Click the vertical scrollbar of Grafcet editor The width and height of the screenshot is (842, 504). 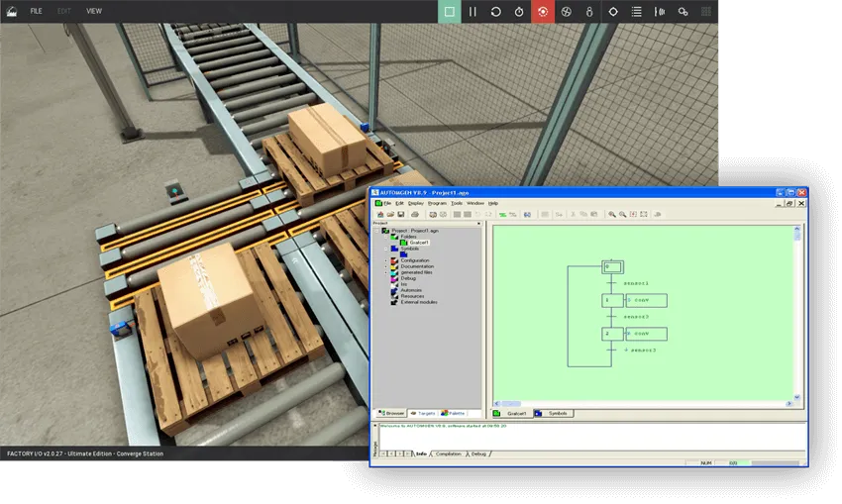pyautogui.click(x=796, y=314)
